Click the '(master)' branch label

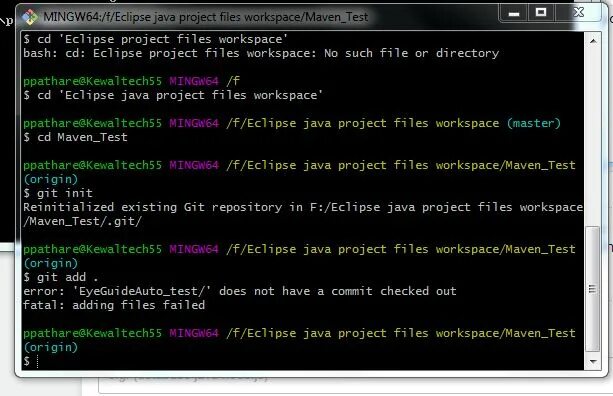pos(534,123)
